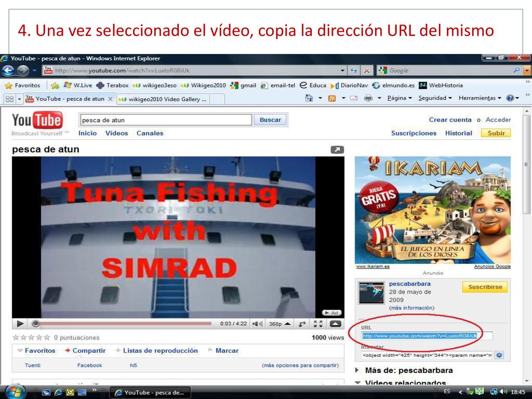This screenshot has height=399, width=532.
Task: Switch to the wikigeo2010 Video Gallery tab
Action: click(x=163, y=99)
